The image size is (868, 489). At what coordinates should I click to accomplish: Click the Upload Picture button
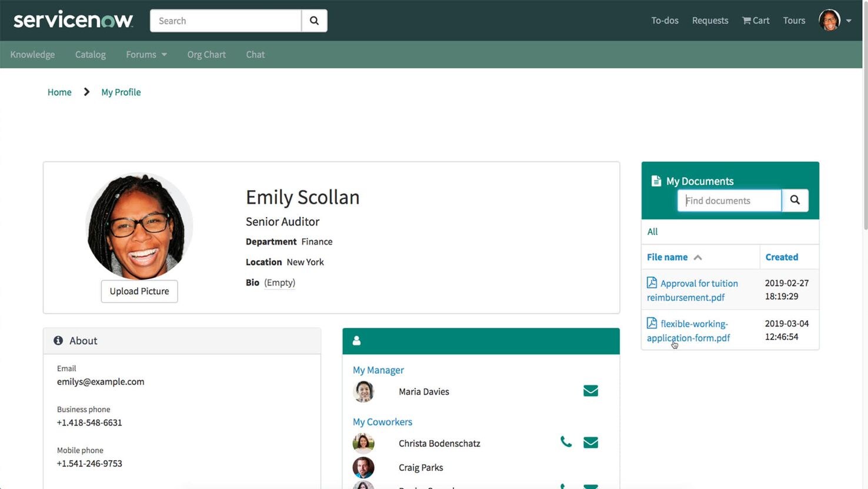click(x=139, y=291)
